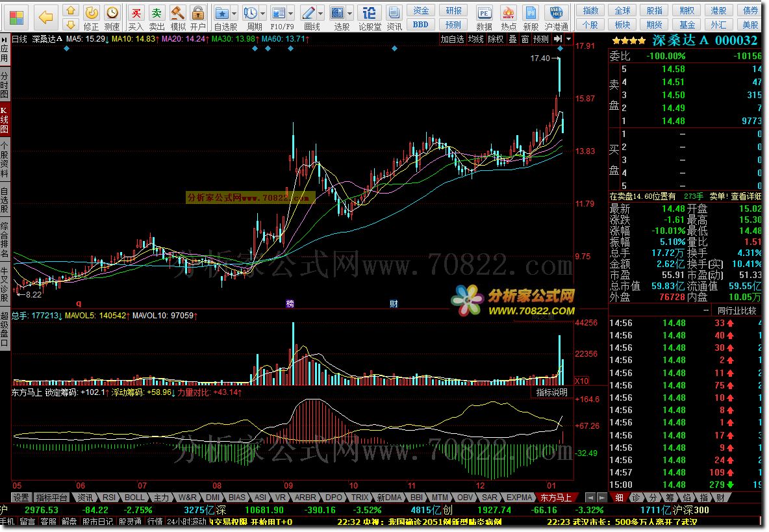Click the 沪港通 icon
769x532 pixels.
(556, 17)
